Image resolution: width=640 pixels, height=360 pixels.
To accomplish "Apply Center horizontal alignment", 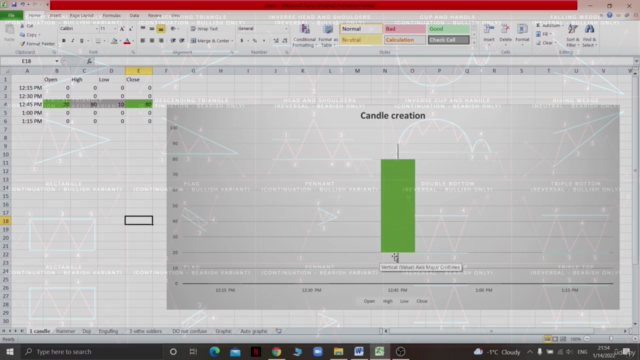I will (x=152, y=41).
